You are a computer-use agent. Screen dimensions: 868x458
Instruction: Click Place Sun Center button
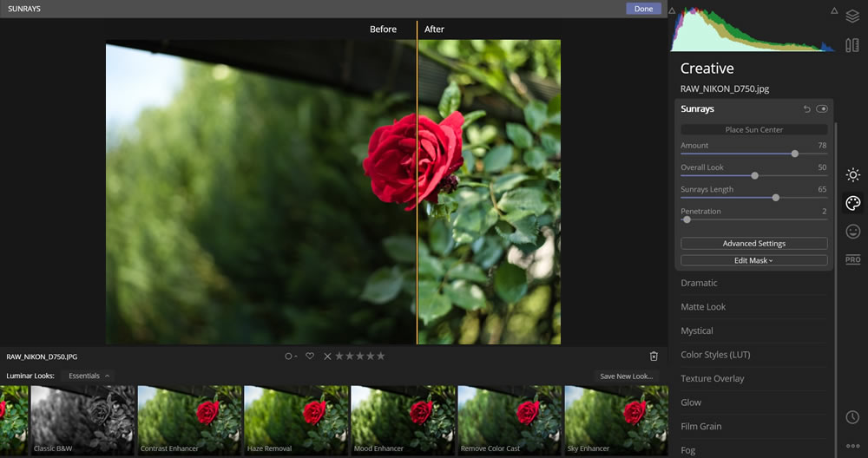coord(754,129)
